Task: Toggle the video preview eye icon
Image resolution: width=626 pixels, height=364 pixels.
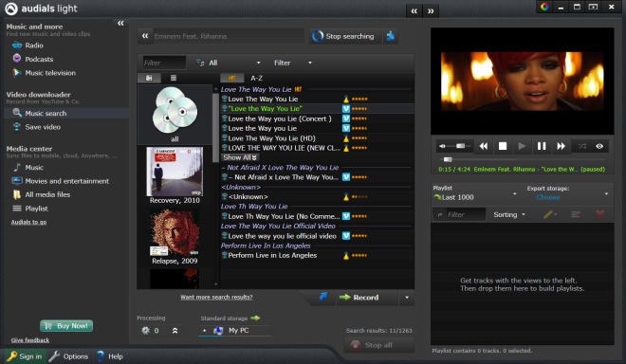Action: point(599,146)
